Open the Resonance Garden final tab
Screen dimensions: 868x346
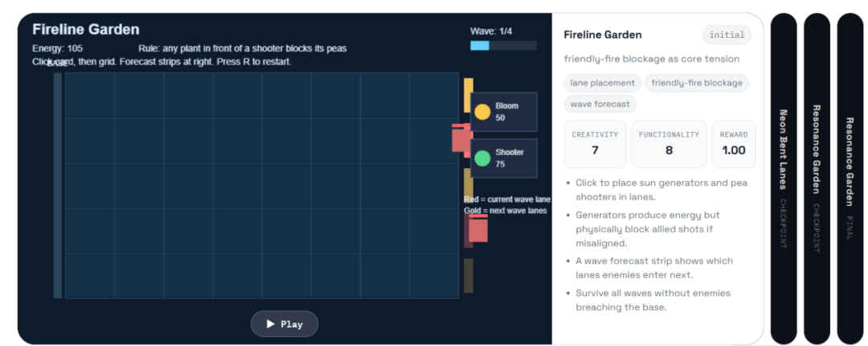850,179
